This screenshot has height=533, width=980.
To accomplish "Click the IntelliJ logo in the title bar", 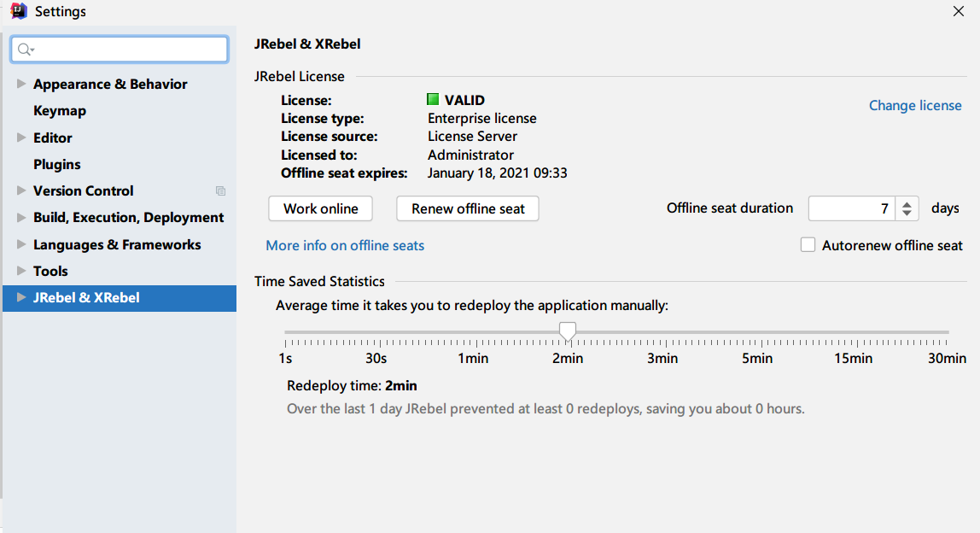I will pos(17,11).
